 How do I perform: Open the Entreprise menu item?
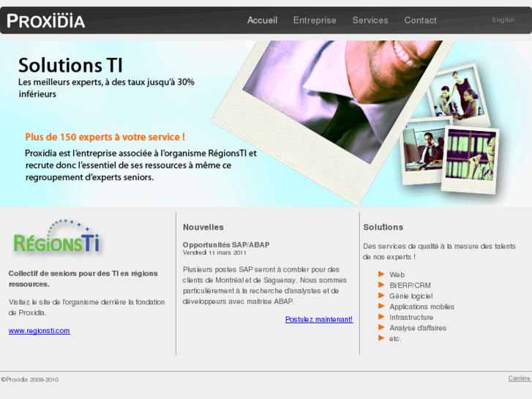[x=315, y=20]
